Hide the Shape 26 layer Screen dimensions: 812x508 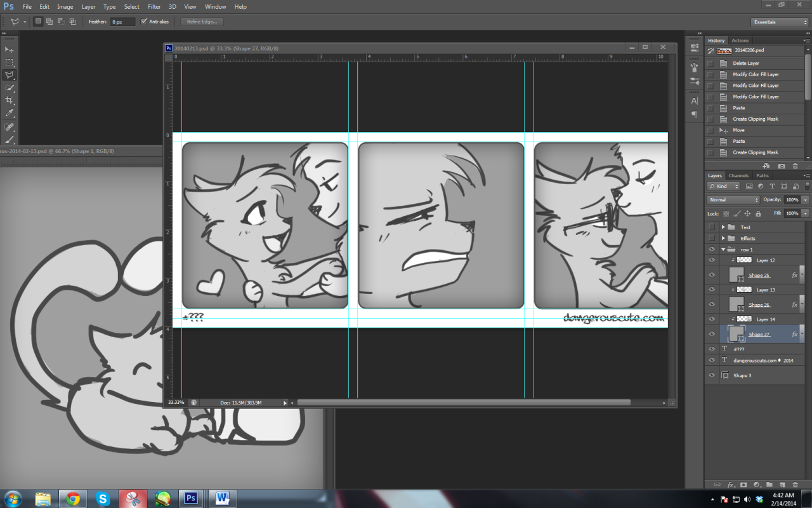click(712, 304)
